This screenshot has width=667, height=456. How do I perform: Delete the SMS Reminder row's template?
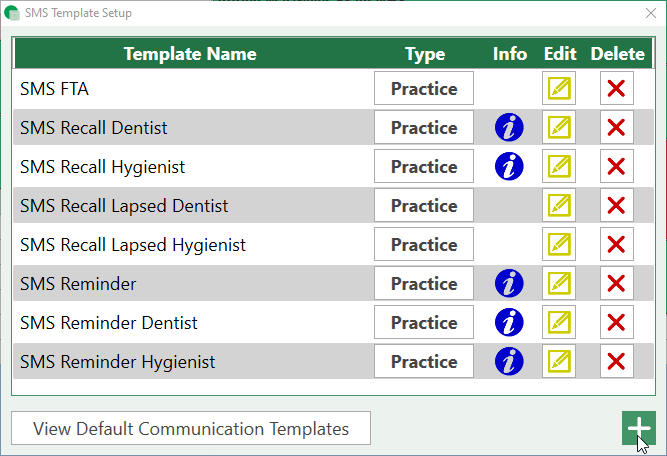tap(616, 283)
